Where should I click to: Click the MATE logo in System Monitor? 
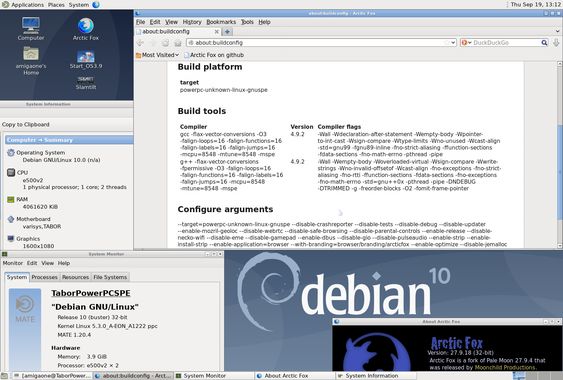[25, 309]
